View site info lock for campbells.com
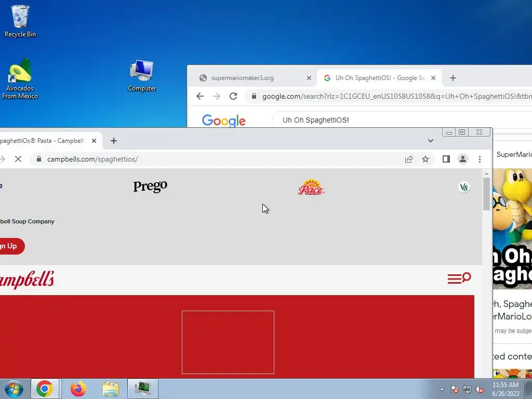The width and height of the screenshot is (532, 399). coord(38,159)
